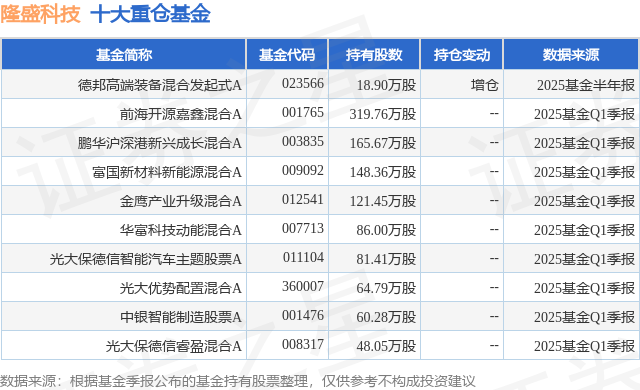Click the 319.76万股 holdings cell

tap(383, 114)
